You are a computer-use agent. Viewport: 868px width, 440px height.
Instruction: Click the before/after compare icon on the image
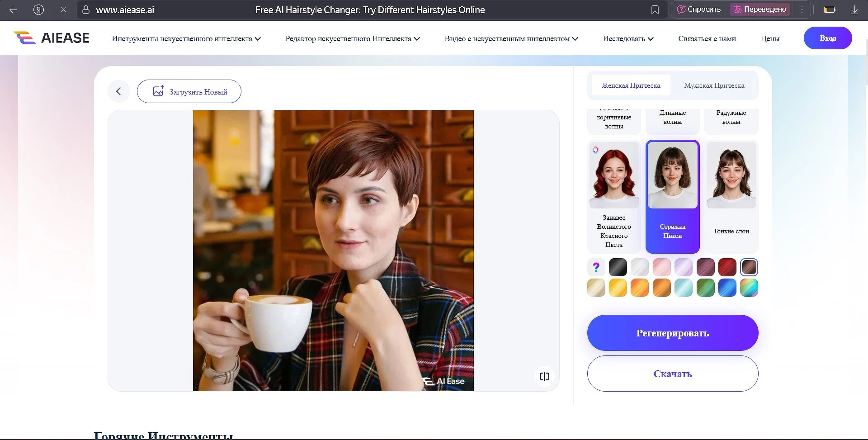point(544,376)
